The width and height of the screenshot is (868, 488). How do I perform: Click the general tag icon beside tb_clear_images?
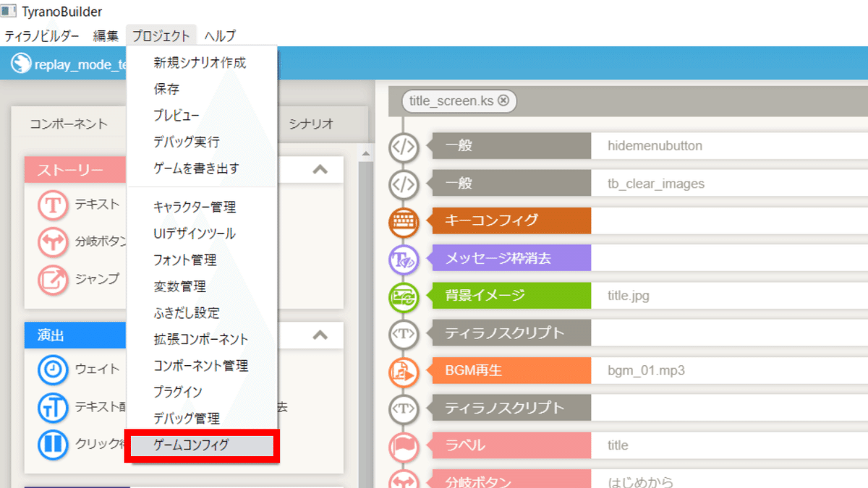pos(403,184)
